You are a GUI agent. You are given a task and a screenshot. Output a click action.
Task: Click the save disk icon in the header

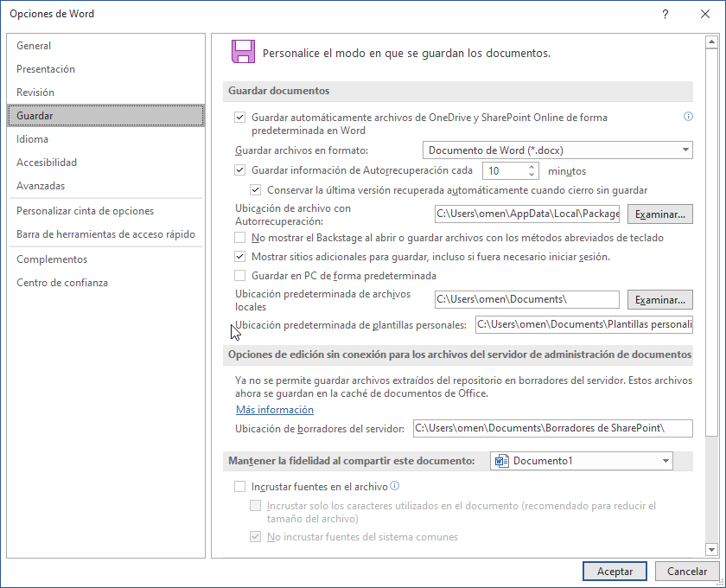pyautogui.click(x=243, y=51)
